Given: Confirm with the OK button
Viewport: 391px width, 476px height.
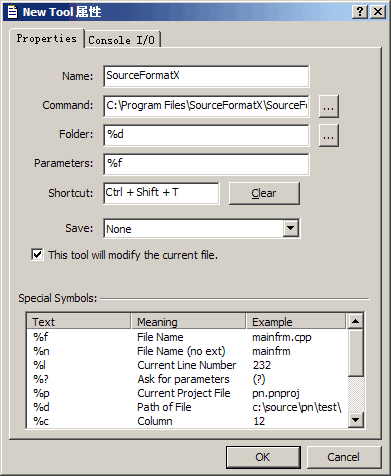Looking at the screenshot, I should [x=263, y=457].
